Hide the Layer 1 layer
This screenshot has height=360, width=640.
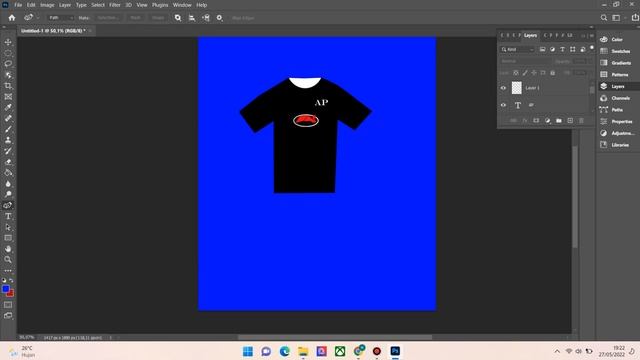[x=503, y=88]
